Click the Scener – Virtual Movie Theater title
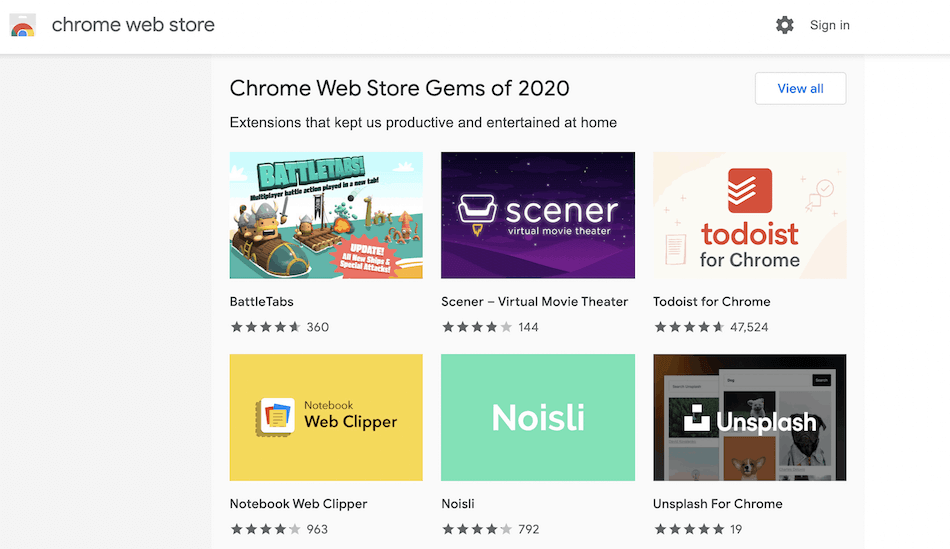The image size is (950, 549). 534,301
